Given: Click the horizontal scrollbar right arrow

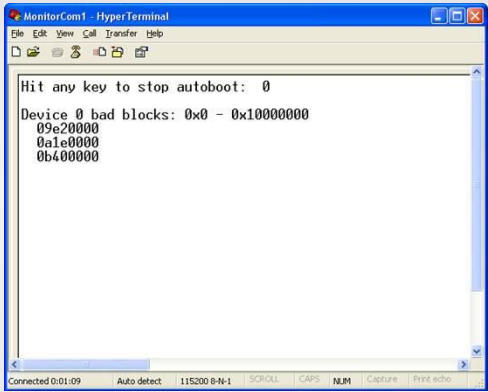Looking at the screenshot, I should tap(463, 364).
